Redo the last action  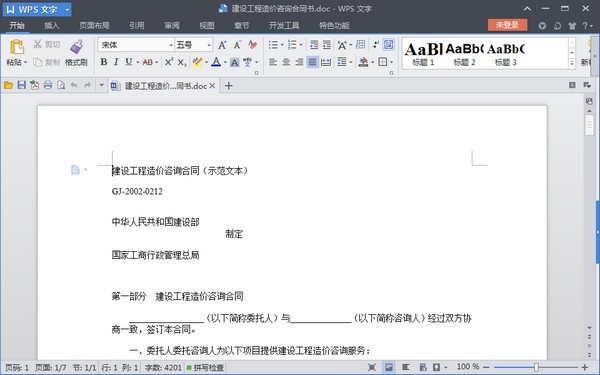click(x=88, y=85)
